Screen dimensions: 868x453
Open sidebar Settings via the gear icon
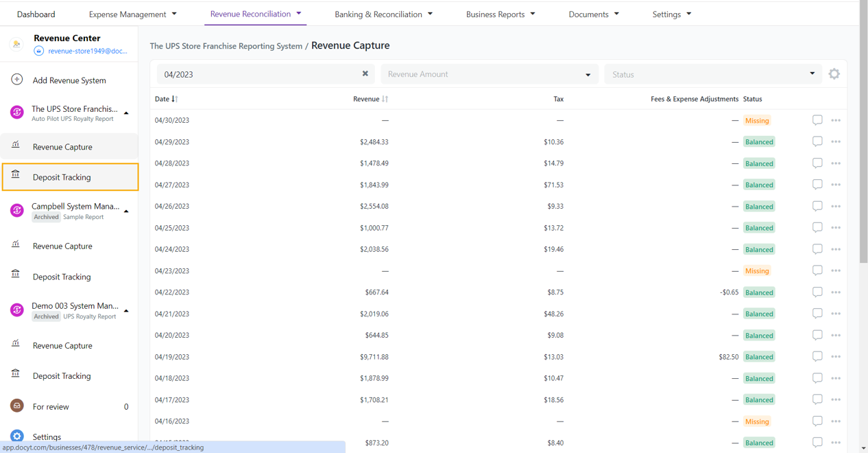coord(15,436)
